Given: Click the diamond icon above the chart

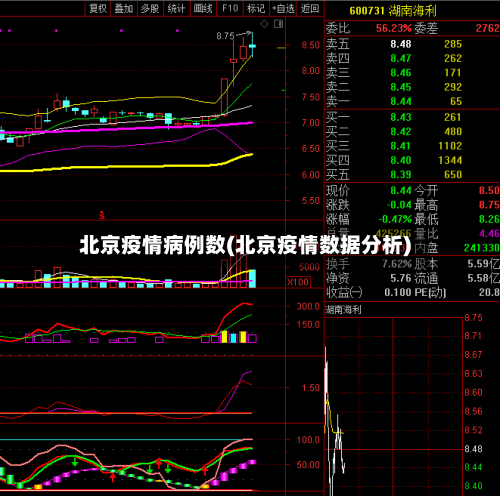Looking at the screenshot, I should tap(264, 24).
